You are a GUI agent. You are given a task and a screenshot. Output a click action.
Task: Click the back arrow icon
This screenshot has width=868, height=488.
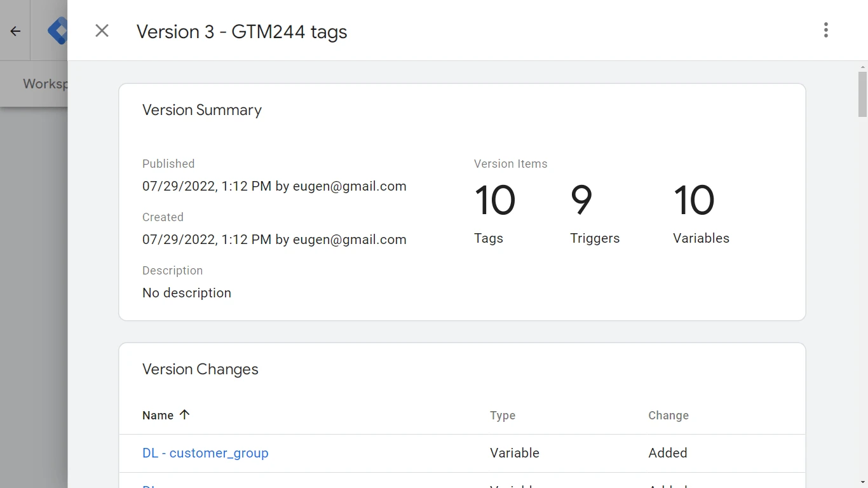click(x=15, y=31)
